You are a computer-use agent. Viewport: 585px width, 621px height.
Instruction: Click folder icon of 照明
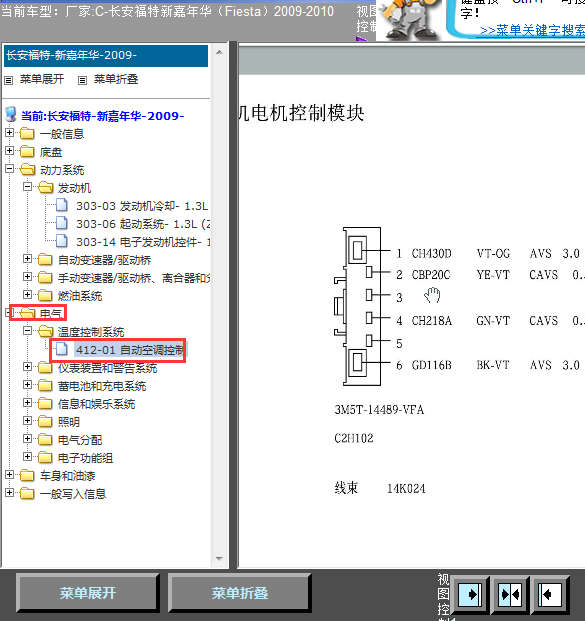(x=45, y=421)
